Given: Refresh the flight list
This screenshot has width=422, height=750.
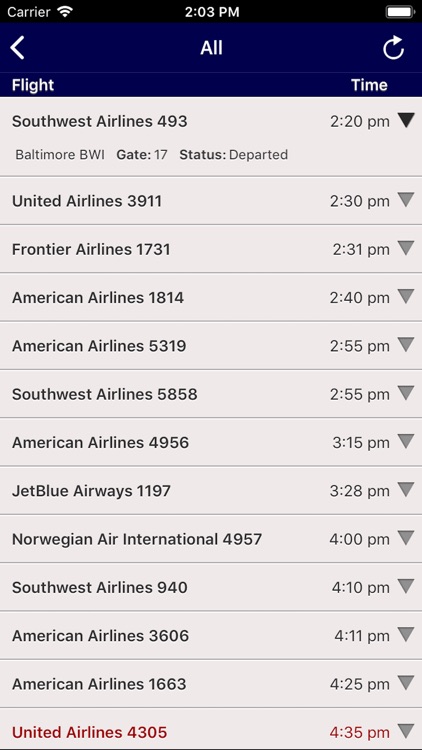Looking at the screenshot, I should [x=393, y=48].
